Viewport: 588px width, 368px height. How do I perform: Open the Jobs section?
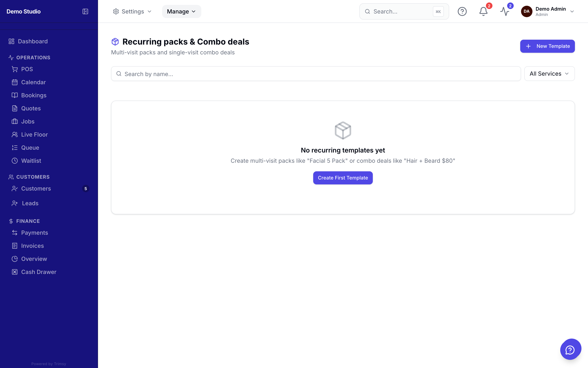(28, 121)
